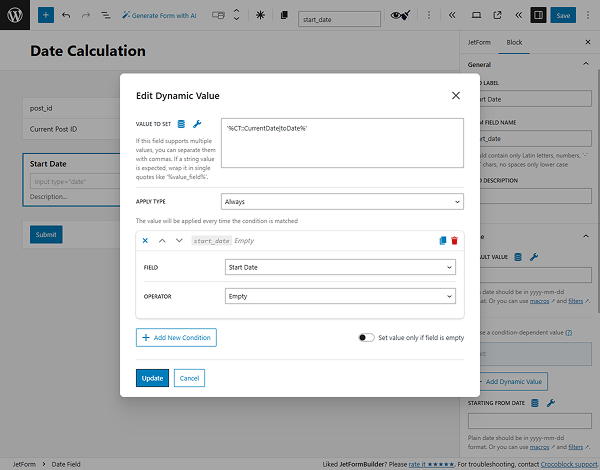Click the toolbar copy block icon
The image size is (600, 470).
[284, 15]
